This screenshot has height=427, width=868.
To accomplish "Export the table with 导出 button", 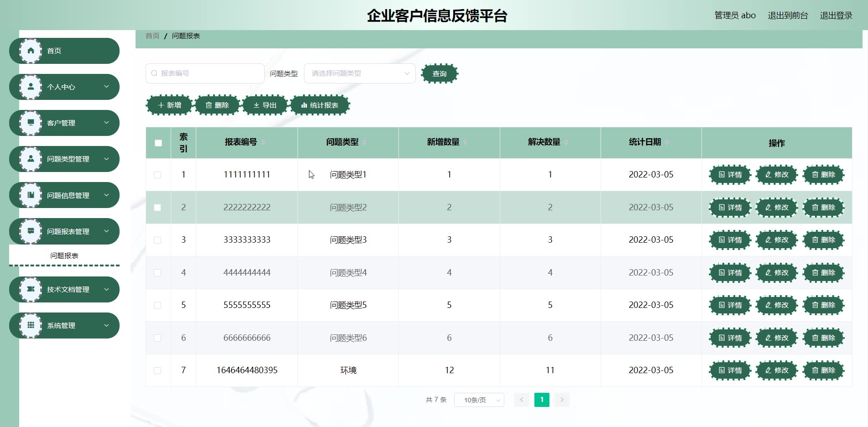I will tap(265, 105).
